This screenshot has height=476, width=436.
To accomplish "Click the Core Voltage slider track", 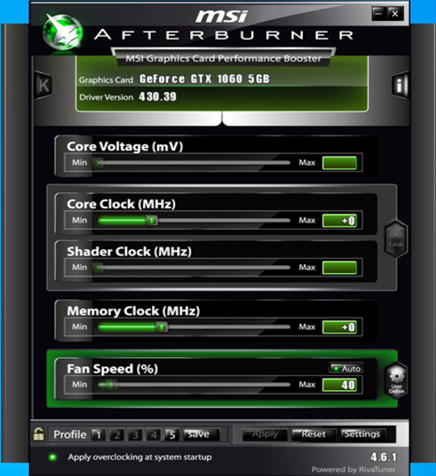I will [193, 163].
